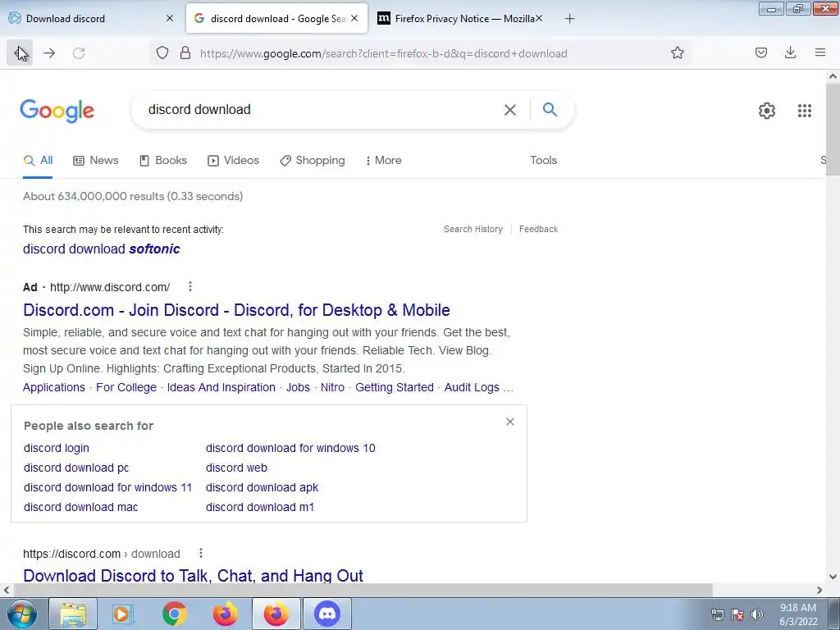Open the For College sitelink
The image size is (840, 630).
tap(126, 387)
